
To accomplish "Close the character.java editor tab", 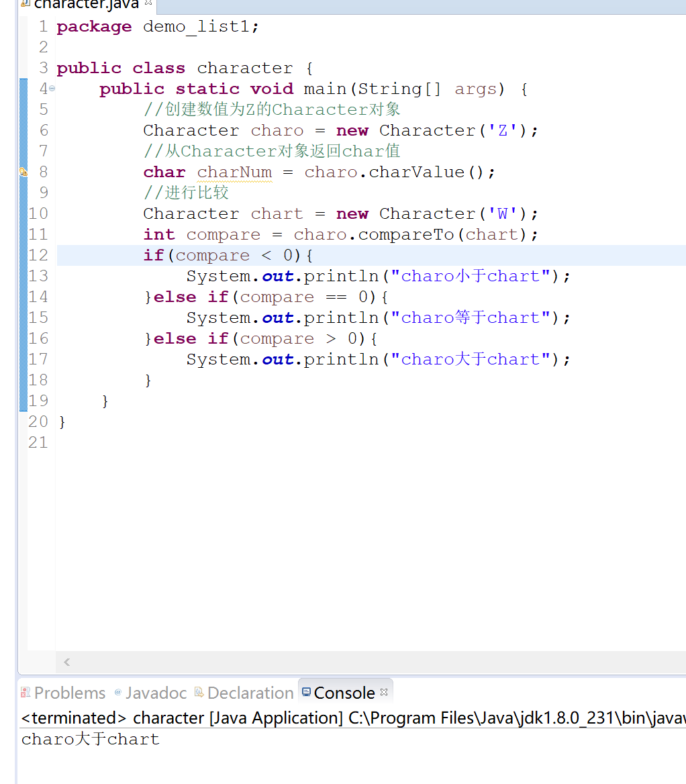I will [148, 3].
